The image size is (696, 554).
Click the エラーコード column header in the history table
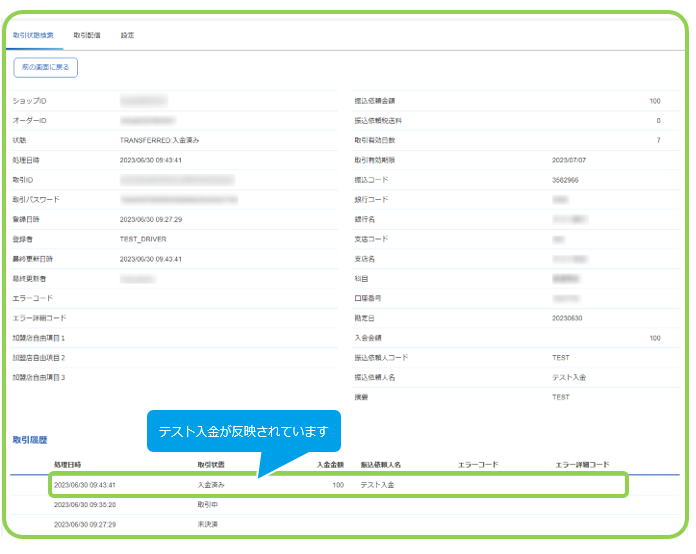478,465
